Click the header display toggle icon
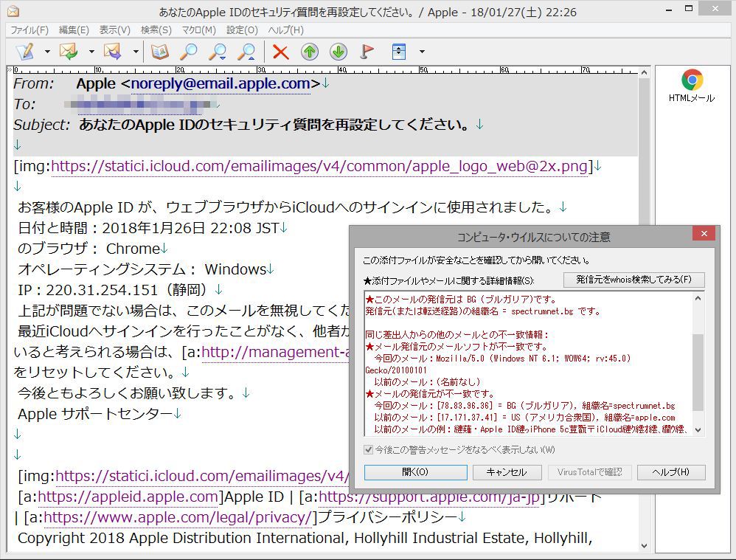The image size is (736, 560). point(398,51)
